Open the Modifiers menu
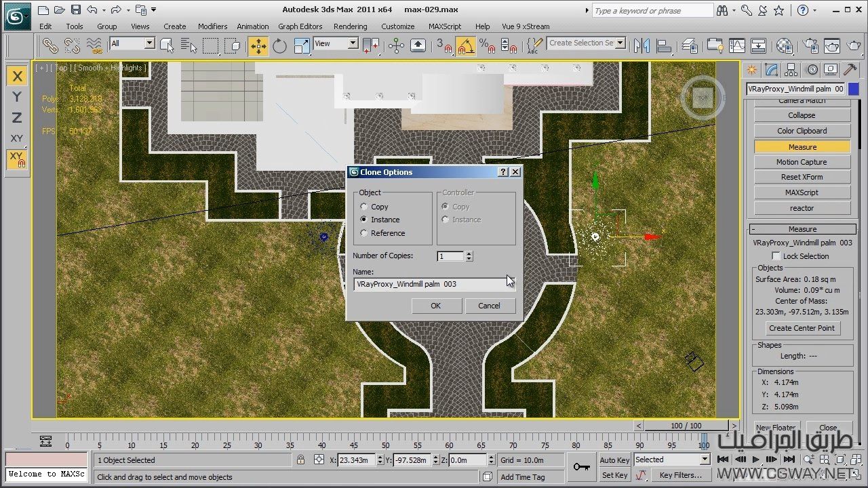This screenshot has width=868, height=488. tap(212, 26)
